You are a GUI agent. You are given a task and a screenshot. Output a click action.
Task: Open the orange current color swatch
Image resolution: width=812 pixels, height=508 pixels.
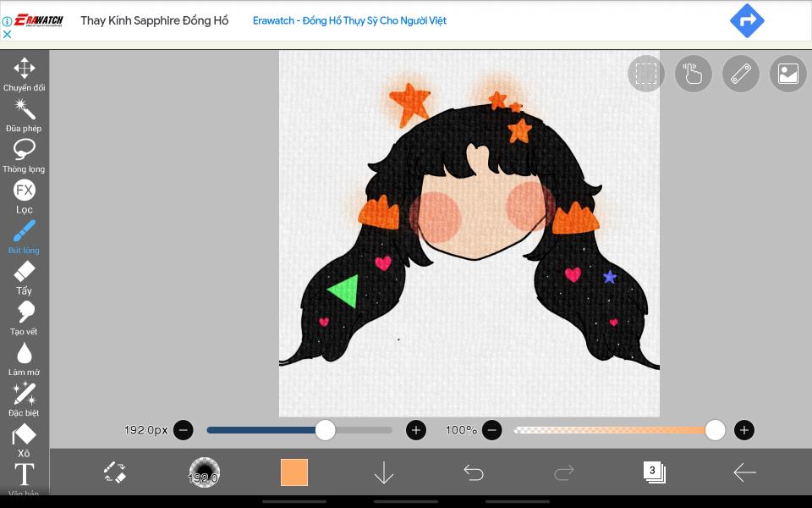(294, 472)
